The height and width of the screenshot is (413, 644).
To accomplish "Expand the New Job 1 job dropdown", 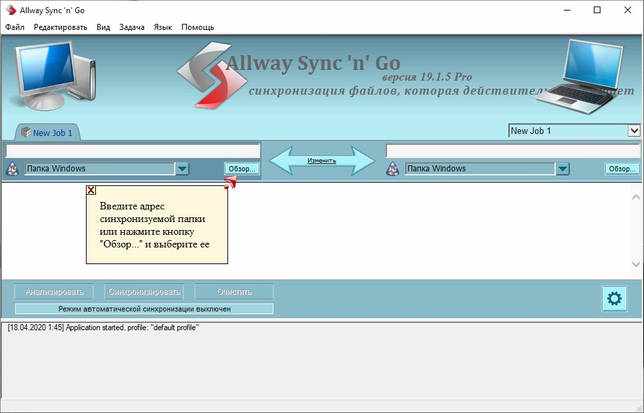I will click(634, 131).
